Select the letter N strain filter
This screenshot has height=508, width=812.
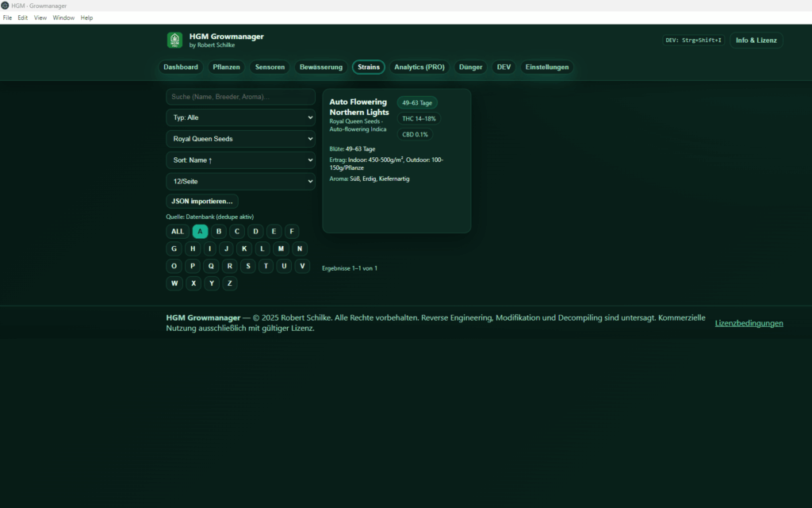[x=299, y=248]
